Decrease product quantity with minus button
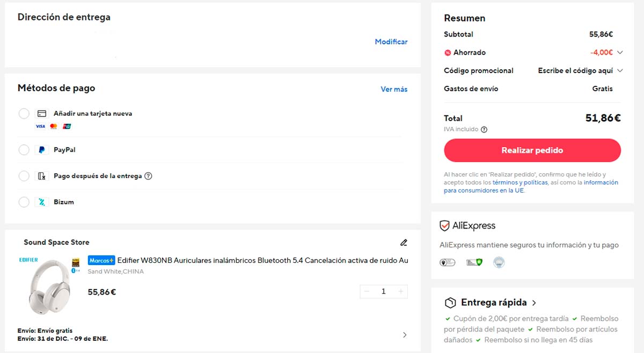Screen dimensions: 644x353 (367, 291)
